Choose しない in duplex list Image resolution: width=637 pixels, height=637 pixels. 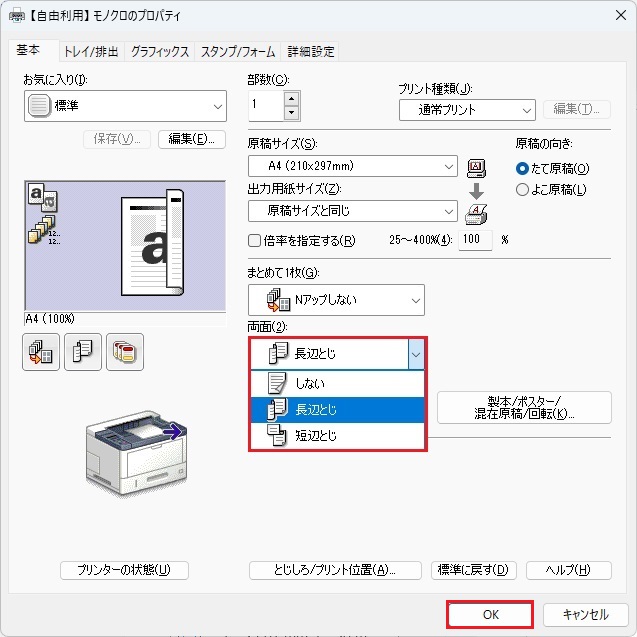point(337,383)
